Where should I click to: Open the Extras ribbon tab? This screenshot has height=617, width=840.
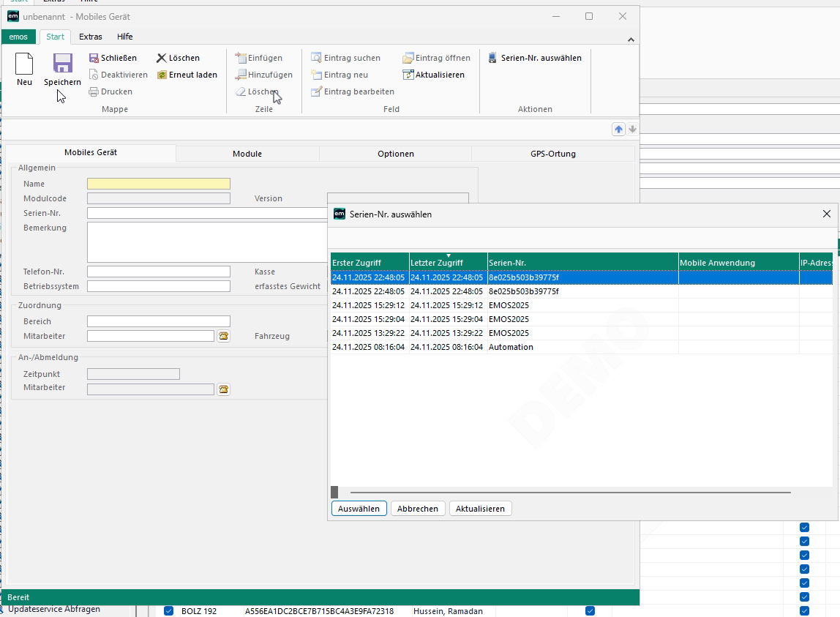91,37
